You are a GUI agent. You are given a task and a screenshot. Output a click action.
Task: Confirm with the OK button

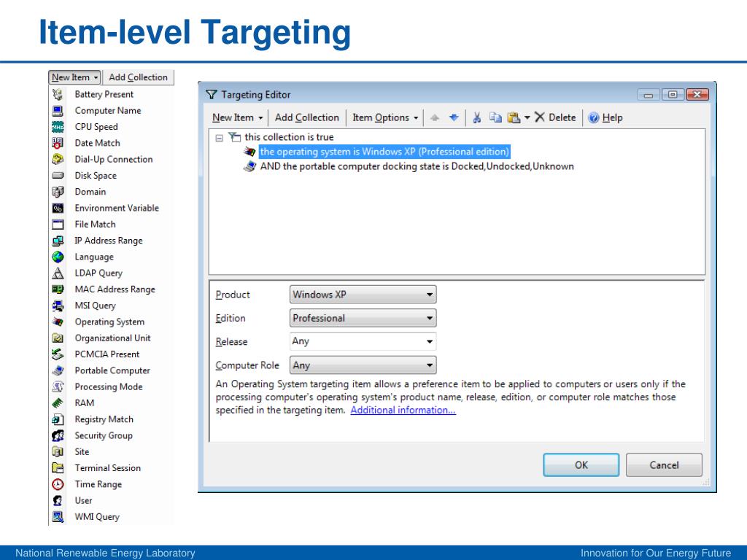[x=581, y=464]
